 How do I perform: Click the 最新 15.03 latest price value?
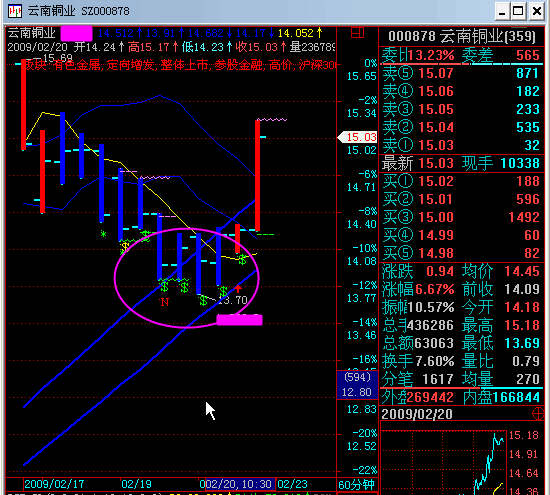(x=436, y=163)
